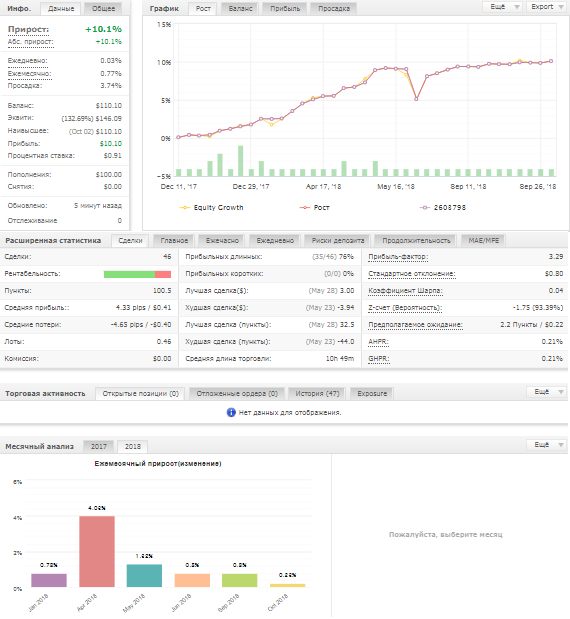Click the Apr 2018 red bar
Viewport: 570px width, 619px height.
tap(97, 551)
